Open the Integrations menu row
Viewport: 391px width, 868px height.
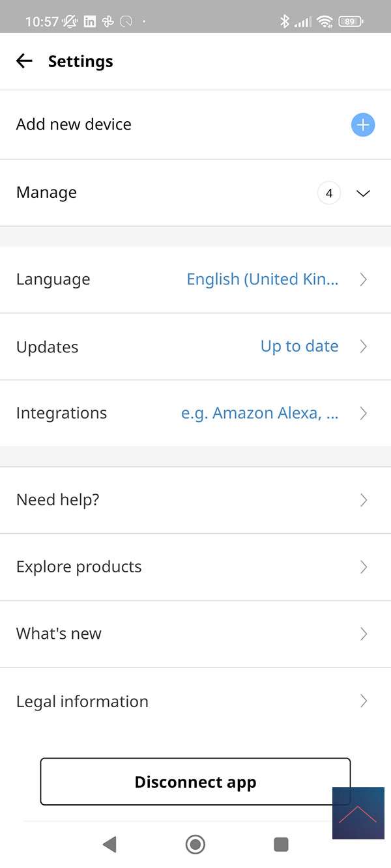pos(61,413)
